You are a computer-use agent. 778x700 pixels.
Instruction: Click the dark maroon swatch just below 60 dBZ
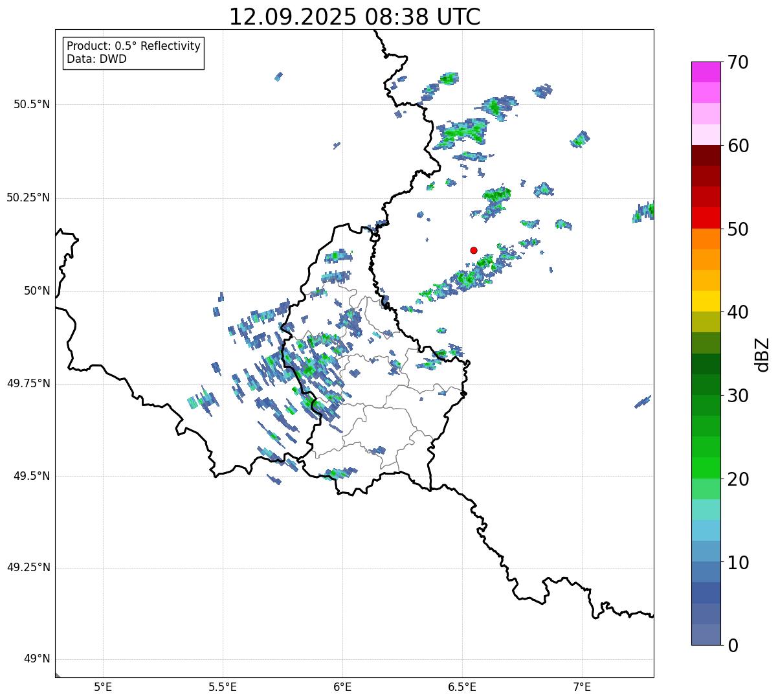pyautogui.click(x=705, y=155)
